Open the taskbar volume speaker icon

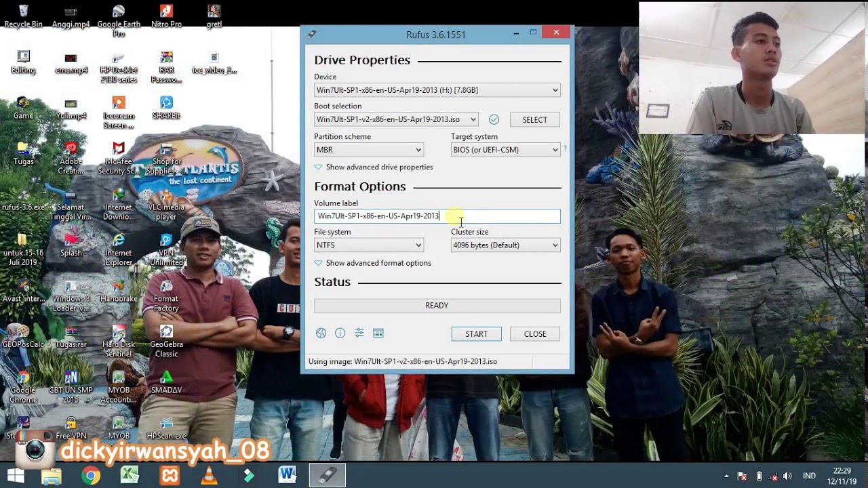click(787, 476)
